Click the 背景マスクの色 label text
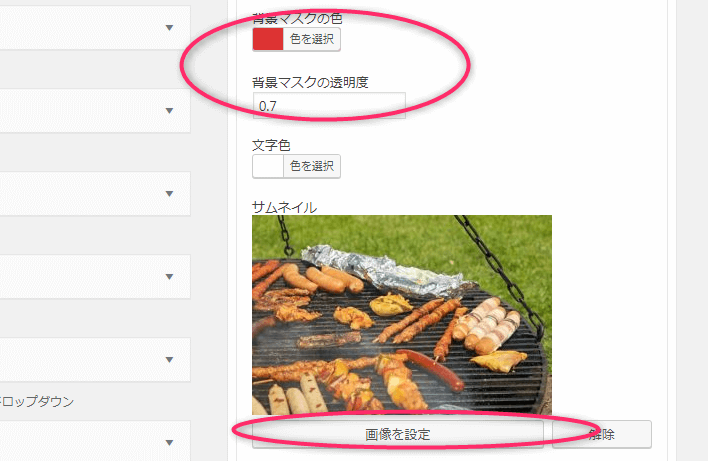708x461 pixels. point(297,19)
